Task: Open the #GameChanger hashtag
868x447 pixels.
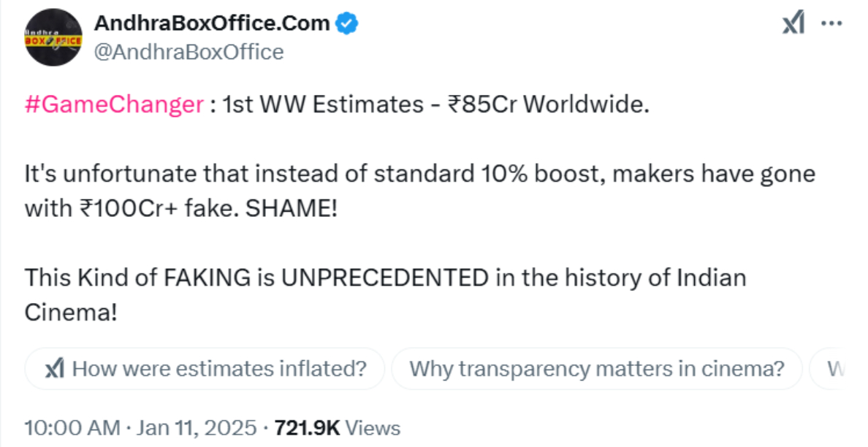Action: (115, 104)
